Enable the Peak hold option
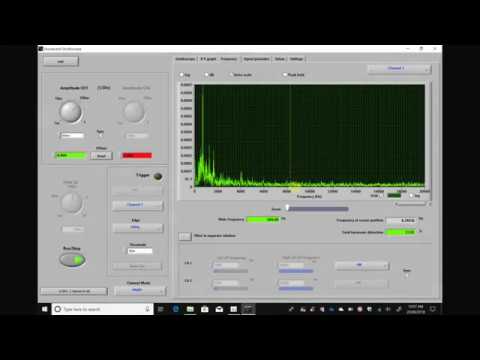 285,75
